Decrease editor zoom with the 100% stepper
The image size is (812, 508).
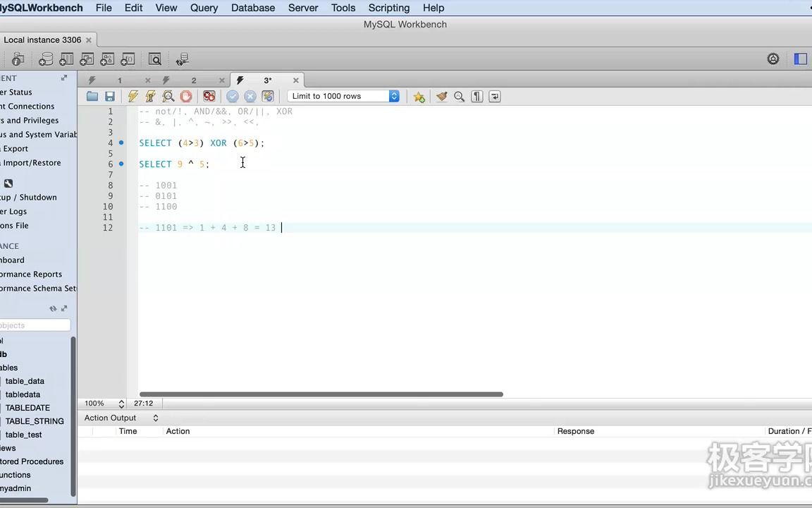(x=121, y=406)
